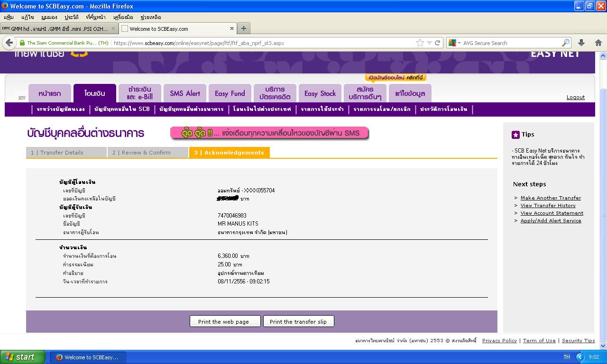607x364 pixels.
Task: Click the 3 | Acknowledgements step
Action: coord(230,153)
